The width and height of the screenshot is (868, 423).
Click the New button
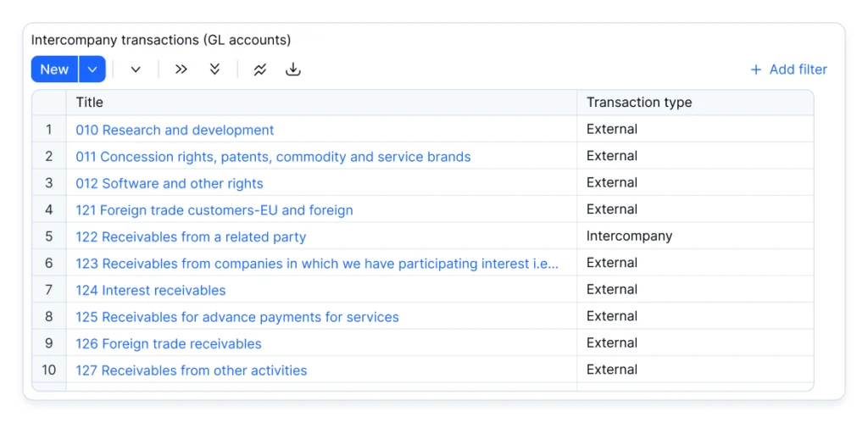coord(54,70)
